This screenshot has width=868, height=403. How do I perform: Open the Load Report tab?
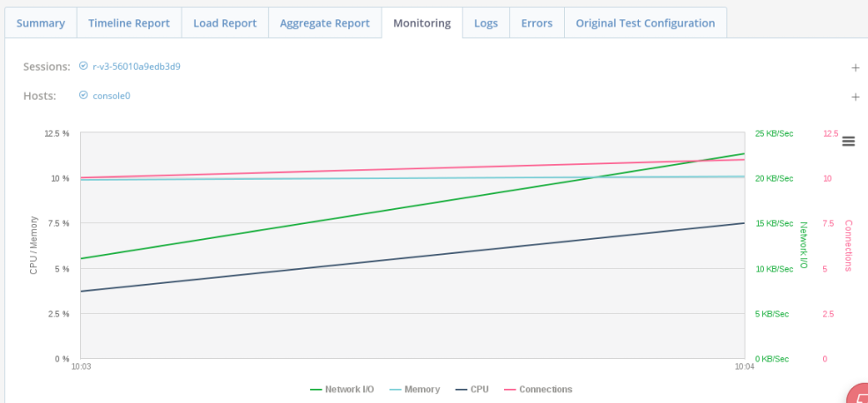pyautogui.click(x=225, y=23)
